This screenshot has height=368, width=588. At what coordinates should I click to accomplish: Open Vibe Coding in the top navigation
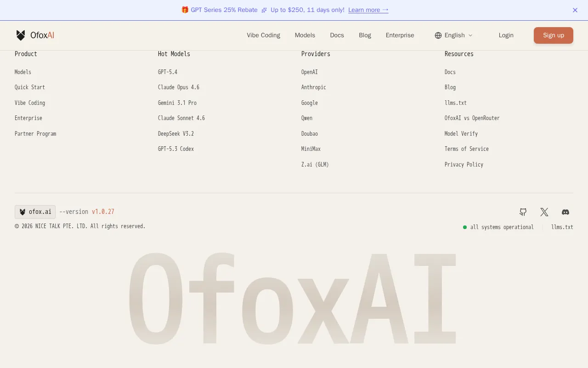click(x=263, y=35)
